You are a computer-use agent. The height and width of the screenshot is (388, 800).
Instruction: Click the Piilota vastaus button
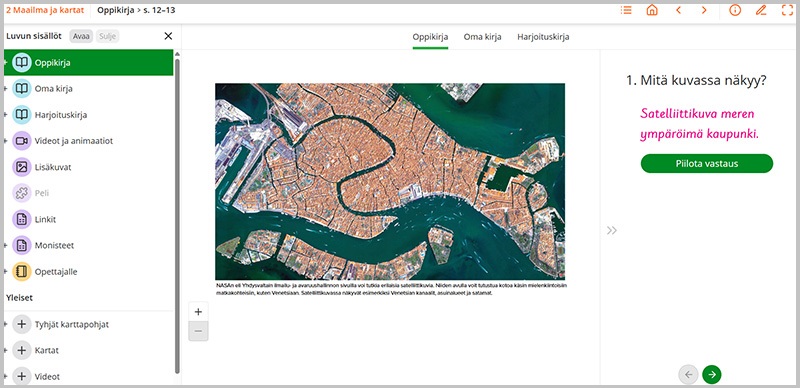point(707,163)
